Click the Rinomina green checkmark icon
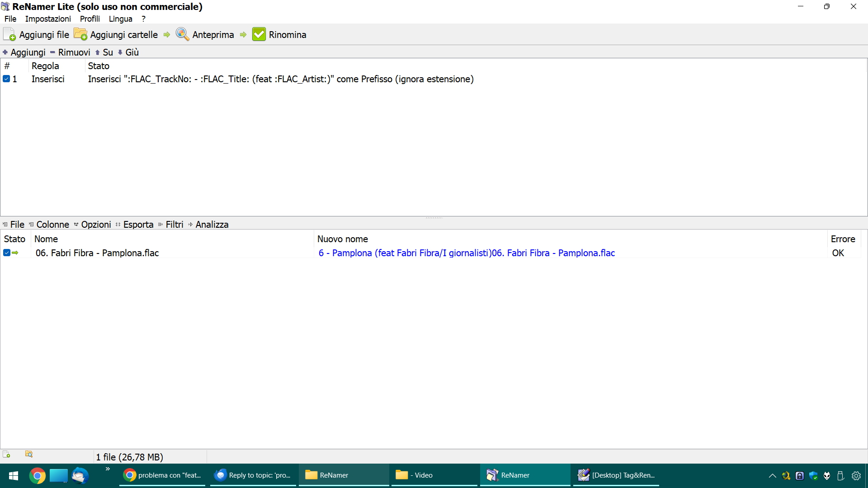The image size is (868, 488). 259,34
